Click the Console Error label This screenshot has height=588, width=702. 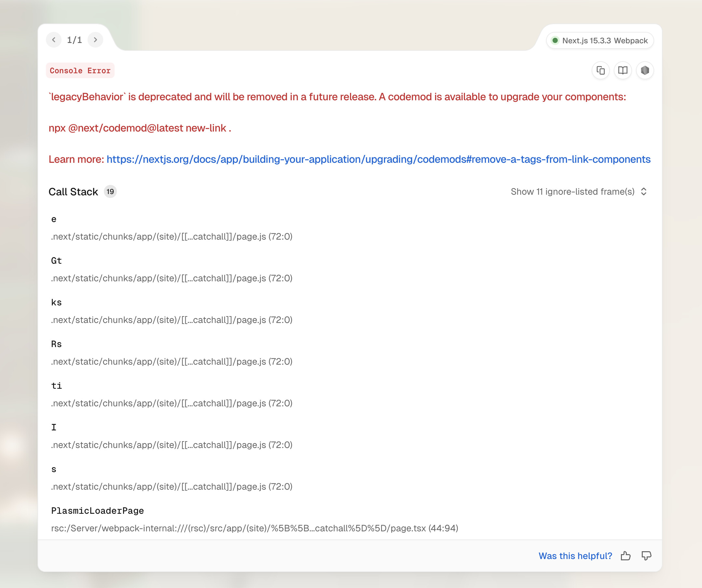pos(80,71)
